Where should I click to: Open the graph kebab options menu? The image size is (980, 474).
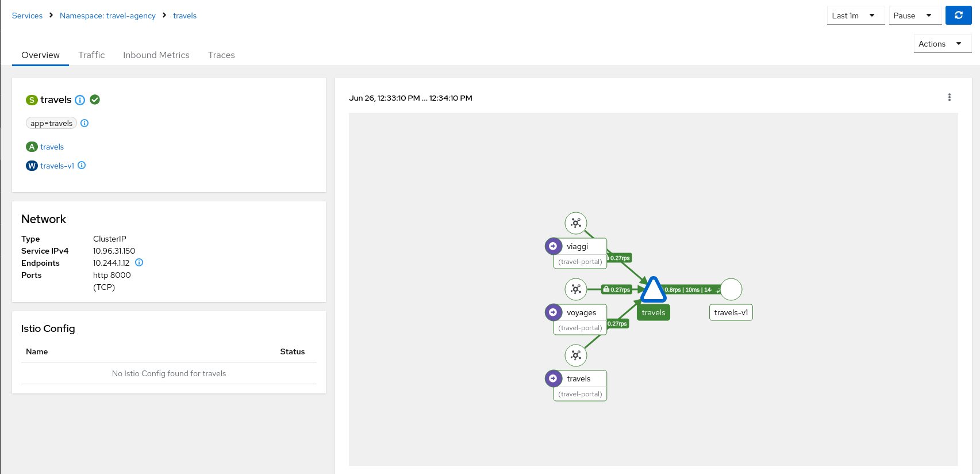coord(949,98)
